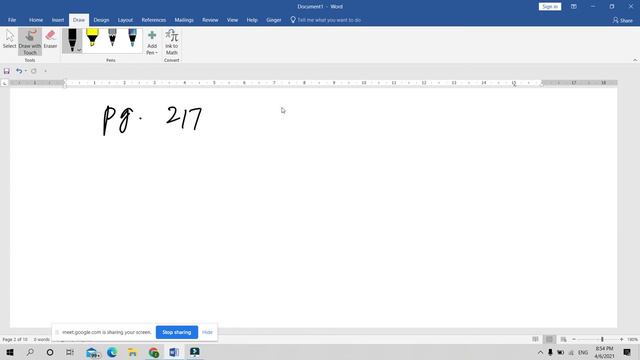640x360 pixels.
Task: Open File Explorer from the taskbar
Action: click(x=132, y=352)
